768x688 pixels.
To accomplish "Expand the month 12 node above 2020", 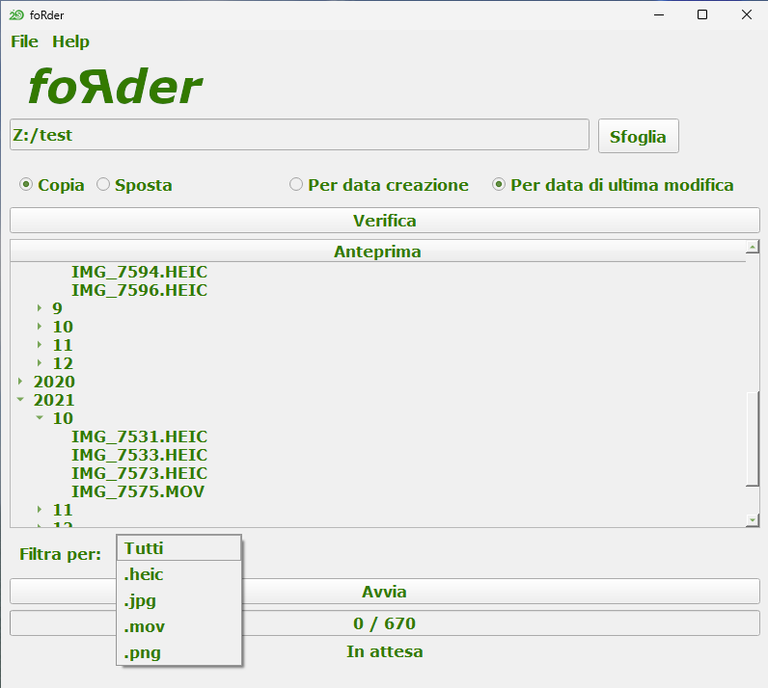I will [39, 363].
